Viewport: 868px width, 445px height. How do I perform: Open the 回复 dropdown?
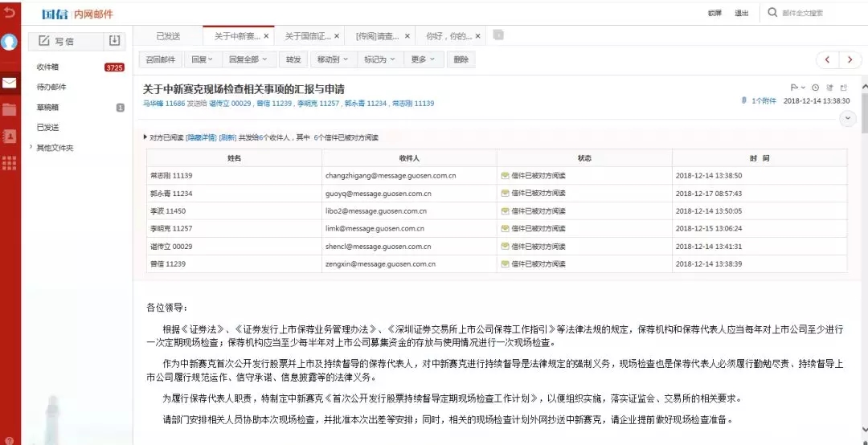pyautogui.click(x=202, y=59)
